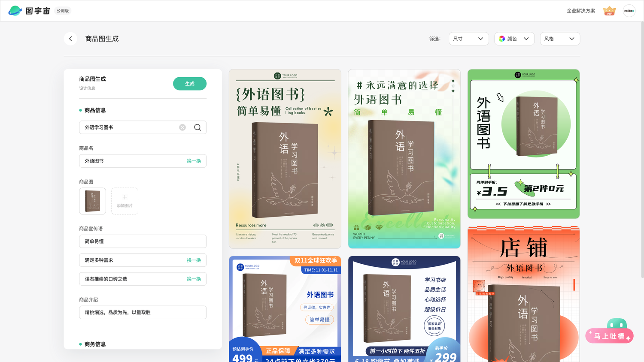
Task: Open the navy 学习书店 品质生活 poster
Action: pyautogui.click(x=404, y=309)
